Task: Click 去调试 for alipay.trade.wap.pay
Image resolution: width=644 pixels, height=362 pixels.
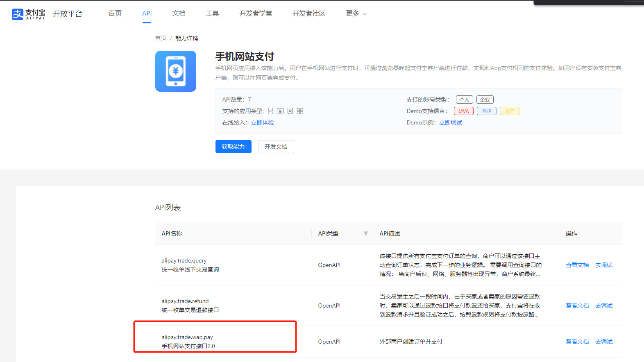Action: [604, 342]
